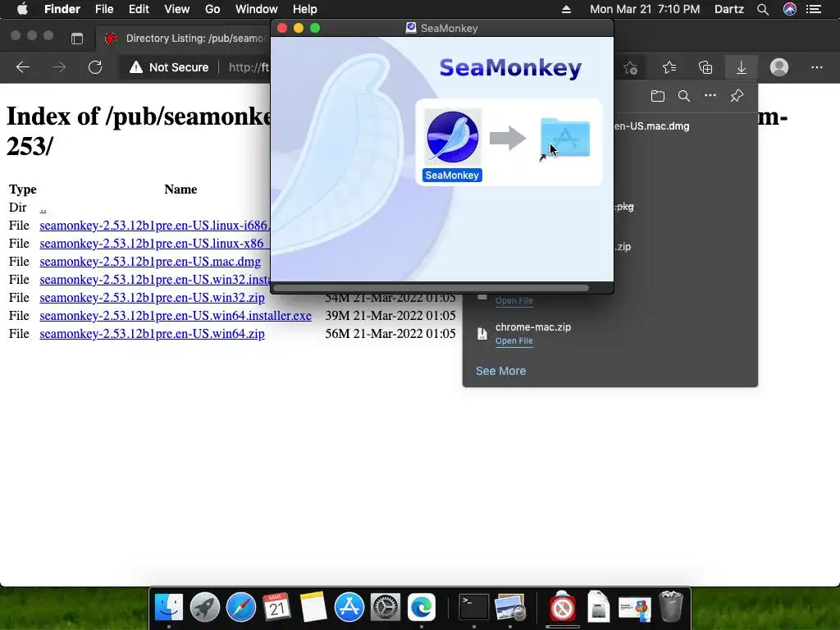Screen dimensions: 840x630
Task: Go back in Edge browser
Action: (x=23, y=67)
